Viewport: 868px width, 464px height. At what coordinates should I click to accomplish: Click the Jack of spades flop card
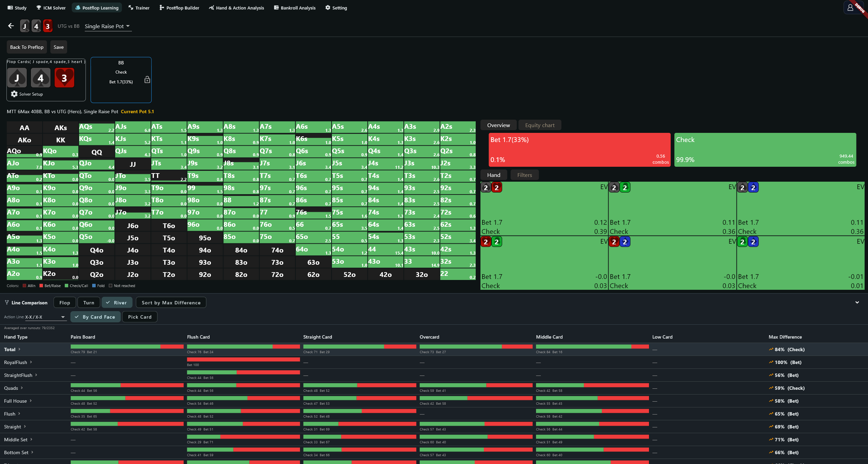[x=17, y=78]
